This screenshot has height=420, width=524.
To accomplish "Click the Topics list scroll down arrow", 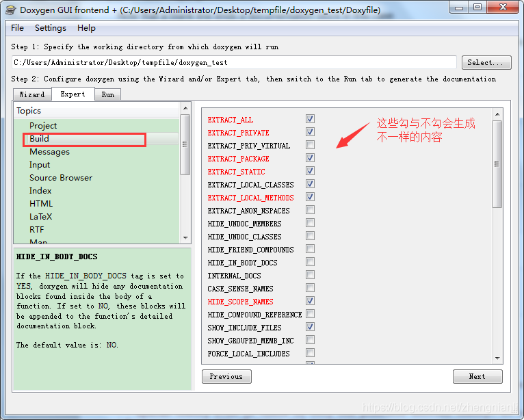I will coord(185,238).
